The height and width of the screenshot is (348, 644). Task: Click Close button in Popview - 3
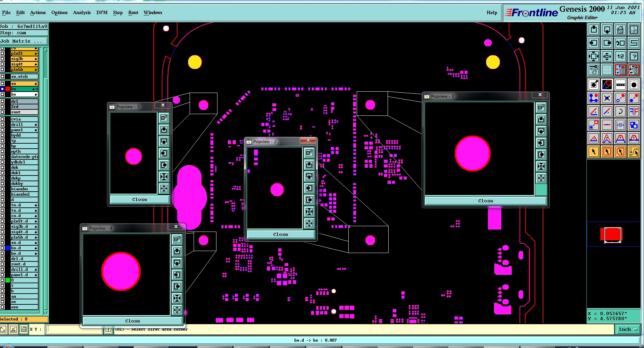tap(140, 199)
